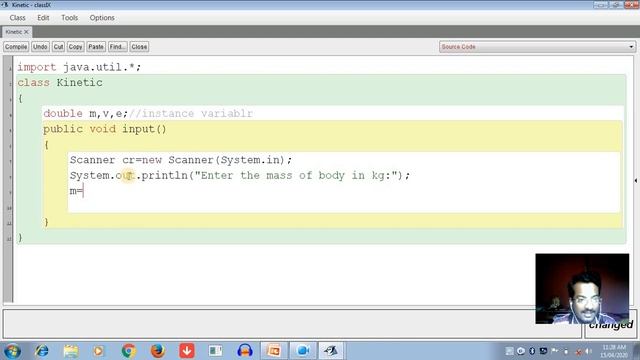Click the webcam video thumbnail overlay
The width and height of the screenshot is (640, 360).
[582, 289]
